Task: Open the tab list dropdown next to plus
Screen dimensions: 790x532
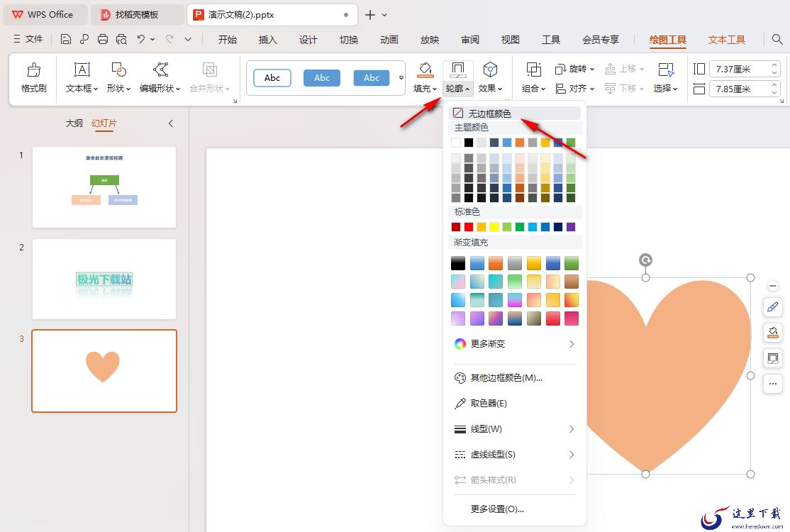Action: [384, 15]
